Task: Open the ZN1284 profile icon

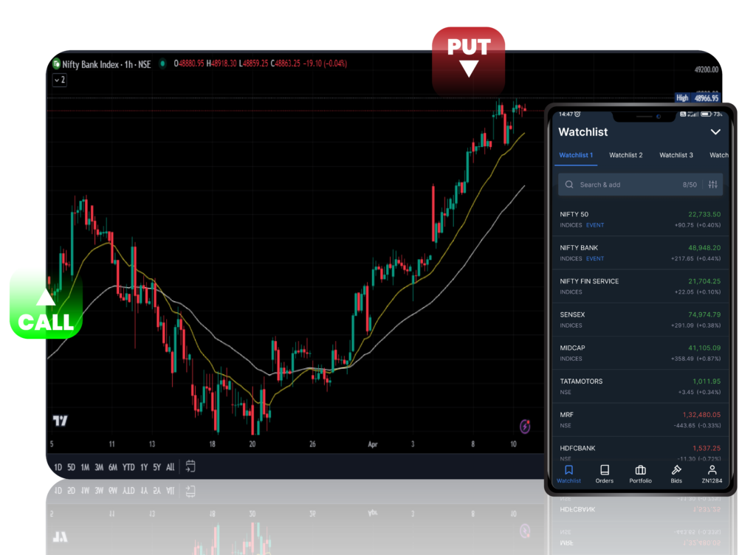Action: click(x=712, y=470)
